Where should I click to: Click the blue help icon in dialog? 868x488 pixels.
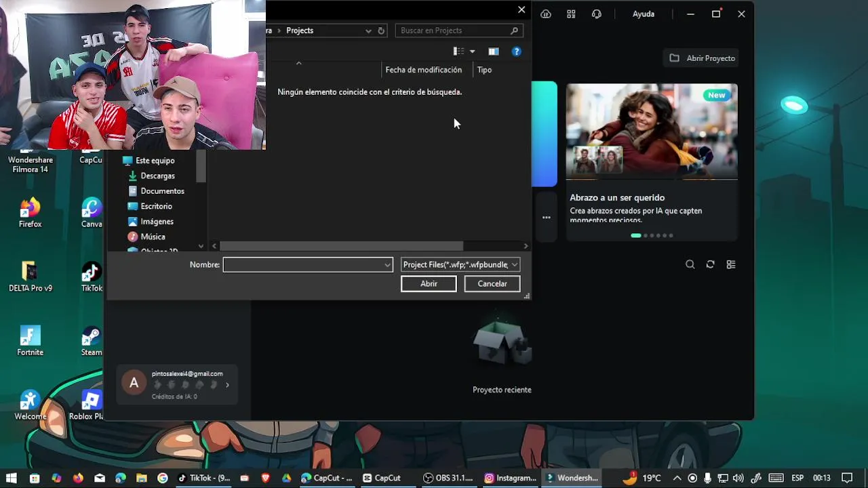tap(517, 52)
